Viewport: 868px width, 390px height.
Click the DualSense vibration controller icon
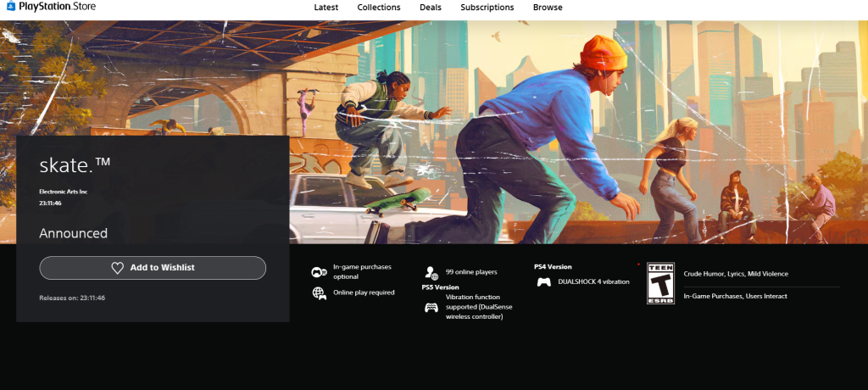point(431,308)
